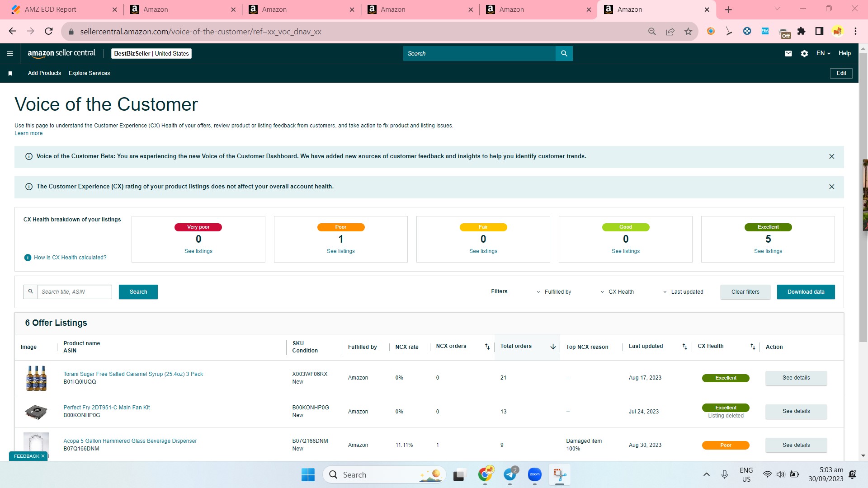Expand the Last updated filter
The image size is (868, 488).
pyautogui.click(x=683, y=292)
